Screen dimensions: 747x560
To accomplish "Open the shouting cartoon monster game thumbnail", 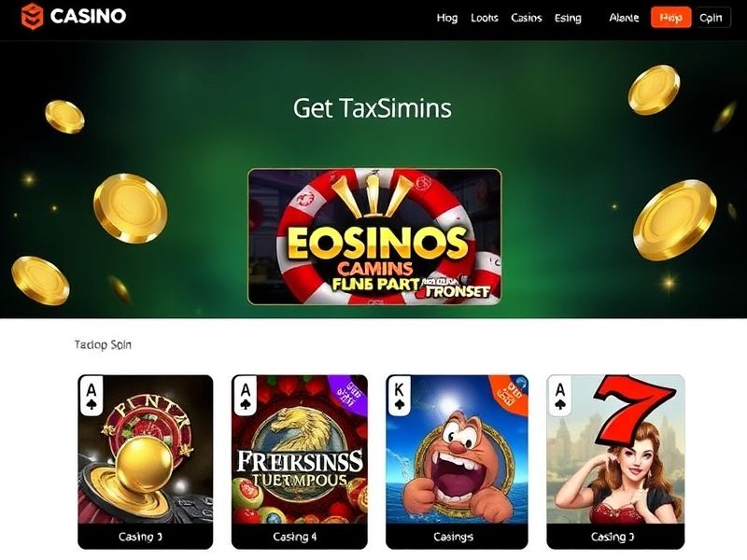I will pyautogui.click(x=457, y=449).
